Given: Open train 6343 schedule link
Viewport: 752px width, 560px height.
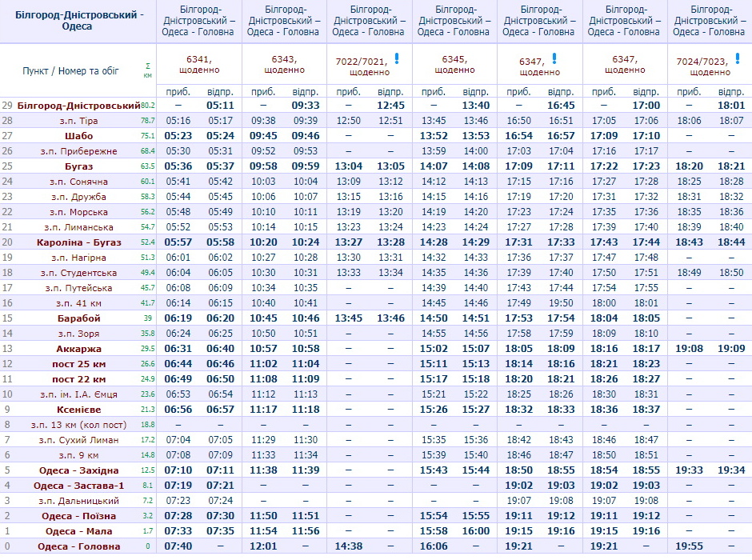Looking at the screenshot, I should coord(284,59).
